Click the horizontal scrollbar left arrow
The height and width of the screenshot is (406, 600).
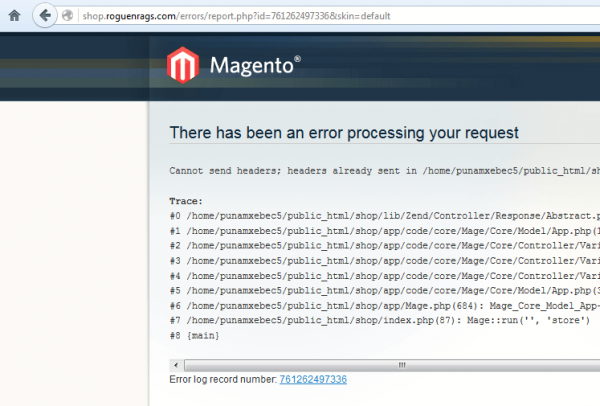point(177,364)
